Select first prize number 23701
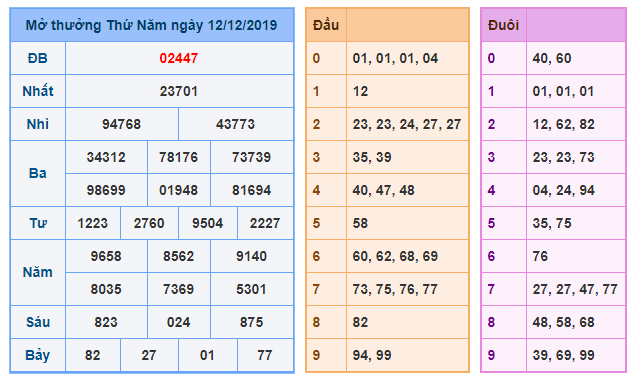The height and width of the screenshot is (381, 637). point(179,91)
